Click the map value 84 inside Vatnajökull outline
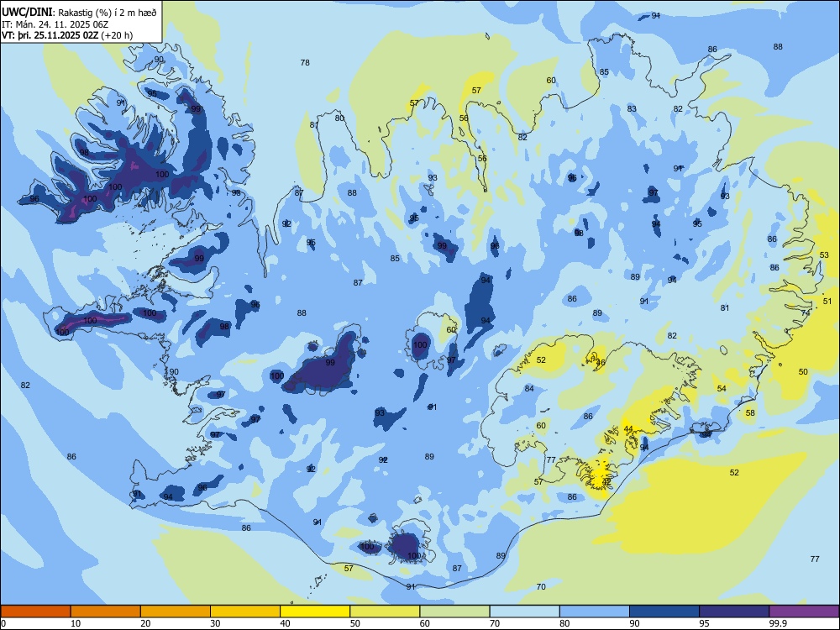This screenshot has height=630, width=840. pos(529,388)
